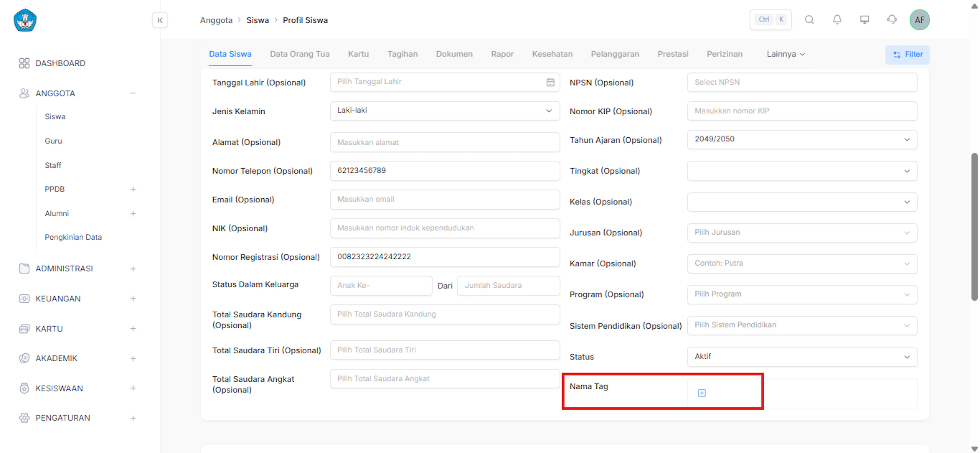The width and height of the screenshot is (980, 453).
Task: Click the Anak Ke- input field
Action: click(x=381, y=285)
